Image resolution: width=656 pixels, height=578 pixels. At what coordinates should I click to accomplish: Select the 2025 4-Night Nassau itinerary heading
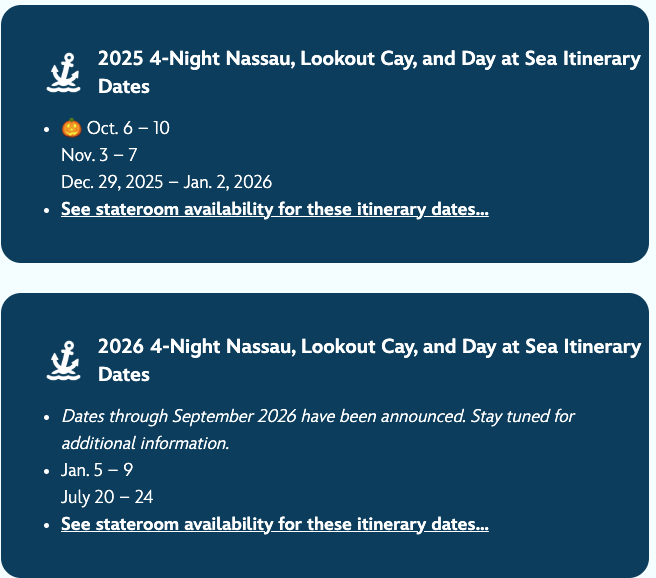(x=369, y=72)
